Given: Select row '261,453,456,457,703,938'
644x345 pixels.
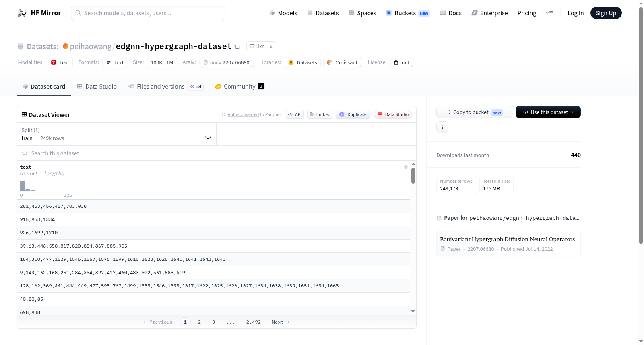Looking at the screenshot, I should 213,206.
